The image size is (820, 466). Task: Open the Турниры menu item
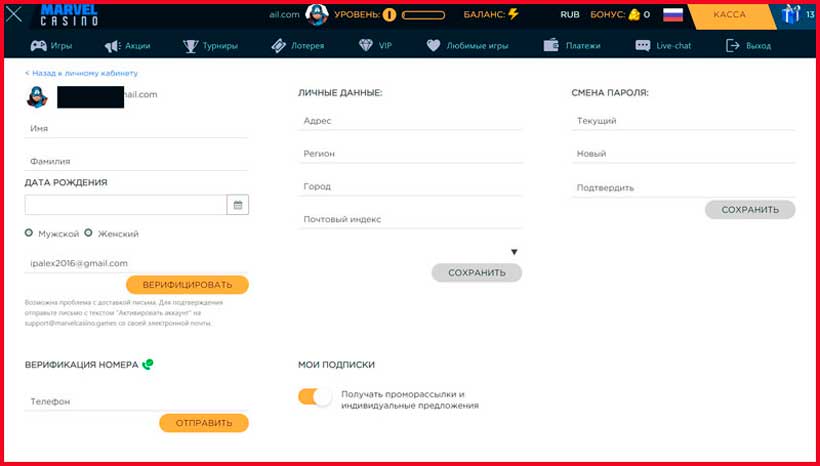click(x=206, y=46)
